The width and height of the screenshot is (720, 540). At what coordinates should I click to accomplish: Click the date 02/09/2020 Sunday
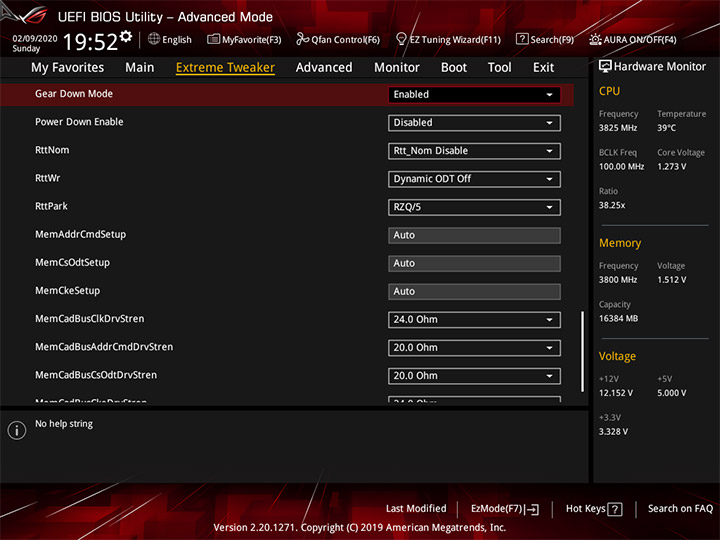[34, 43]
